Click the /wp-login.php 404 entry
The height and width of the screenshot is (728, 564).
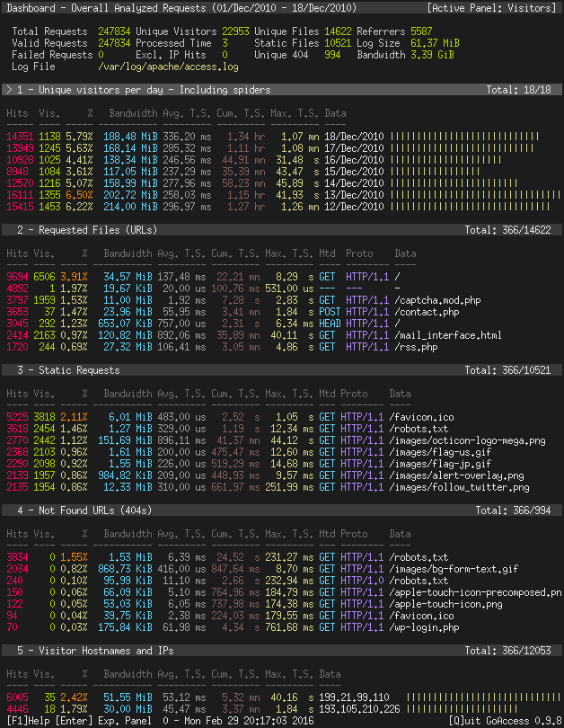[x=424, y=627]
